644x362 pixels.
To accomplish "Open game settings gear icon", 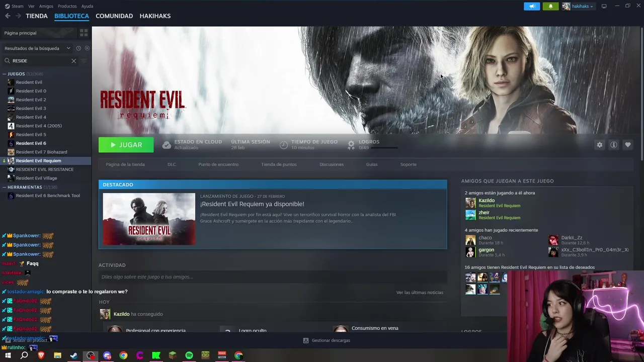I will 599,145.
